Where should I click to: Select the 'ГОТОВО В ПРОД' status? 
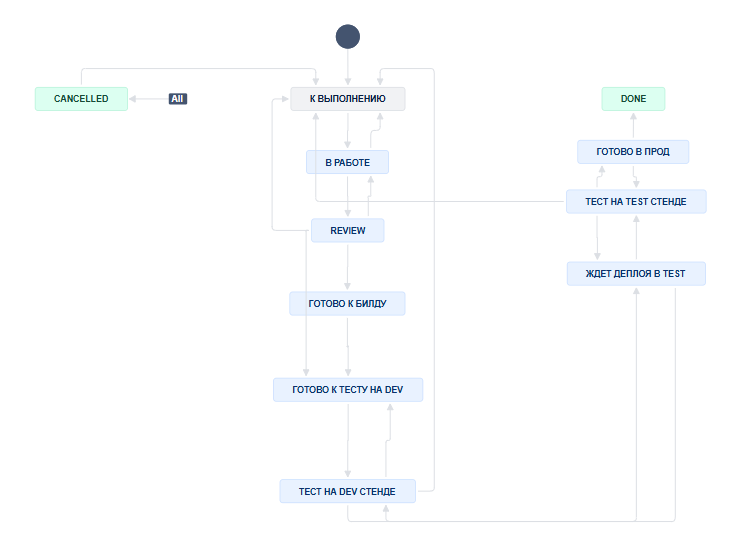click(x=633, y=152)
